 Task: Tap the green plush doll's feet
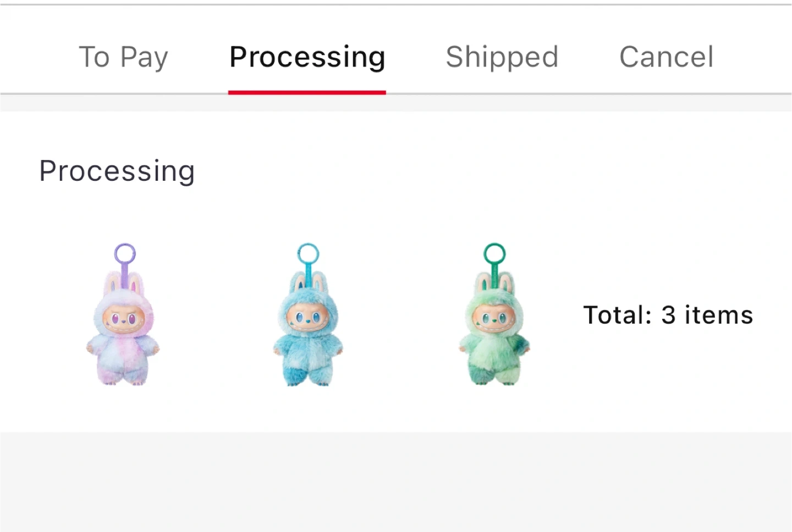(494, 379)
